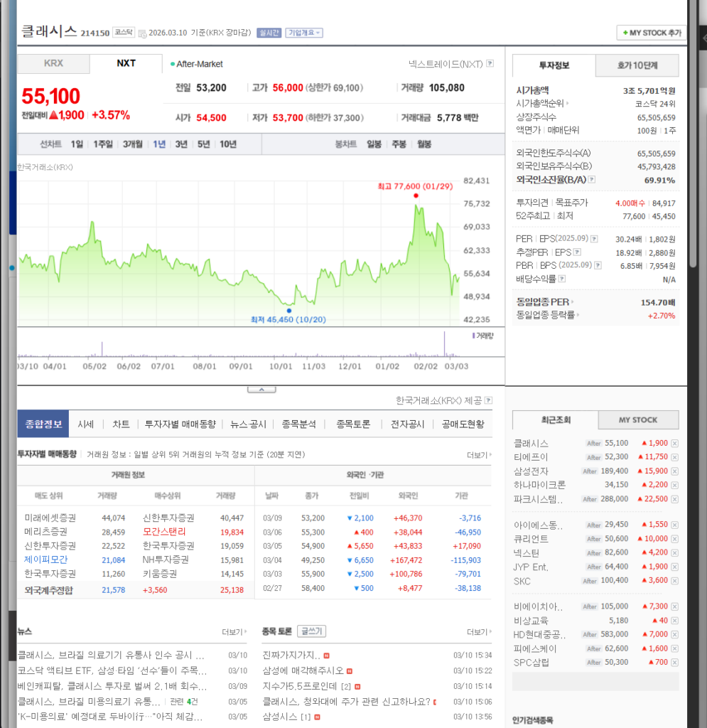The height and width of the screenshot is (728, 707).
Task: Click the help icon beside 넥스트레이드(NXT)
Action: click(490, 64)
